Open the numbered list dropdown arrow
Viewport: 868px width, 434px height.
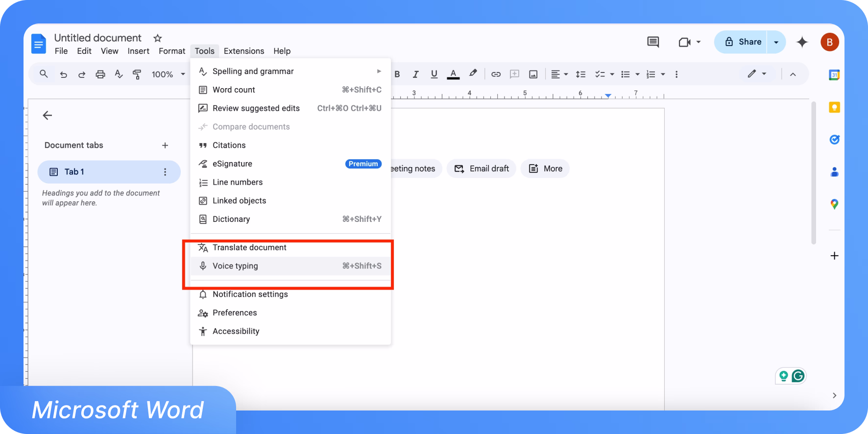tap(663, 74)
